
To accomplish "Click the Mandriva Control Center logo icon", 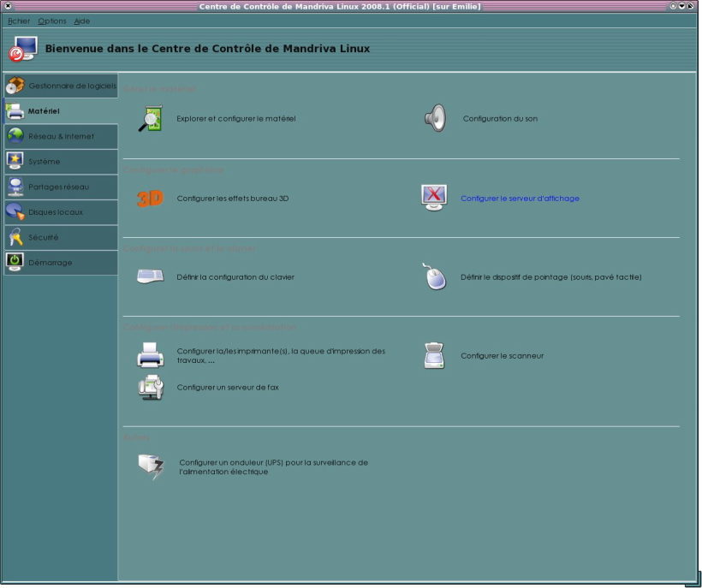I will pos(23,49).
